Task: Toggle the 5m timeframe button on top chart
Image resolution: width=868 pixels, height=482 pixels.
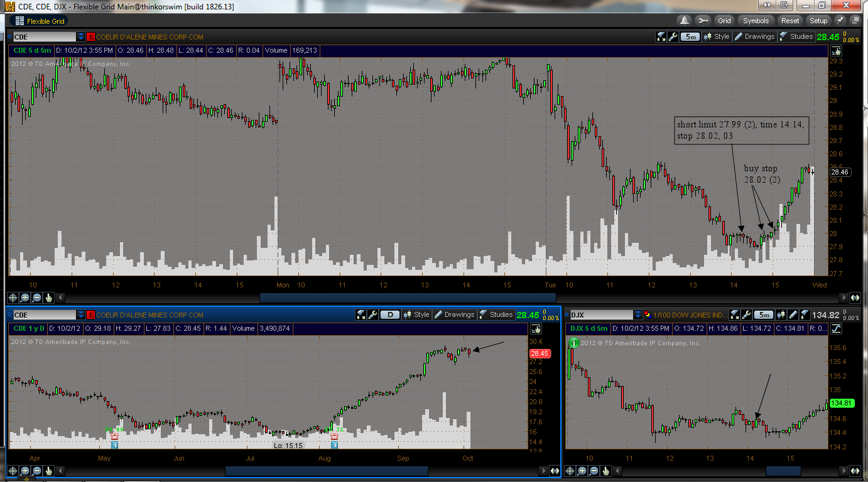Action: 690,36
